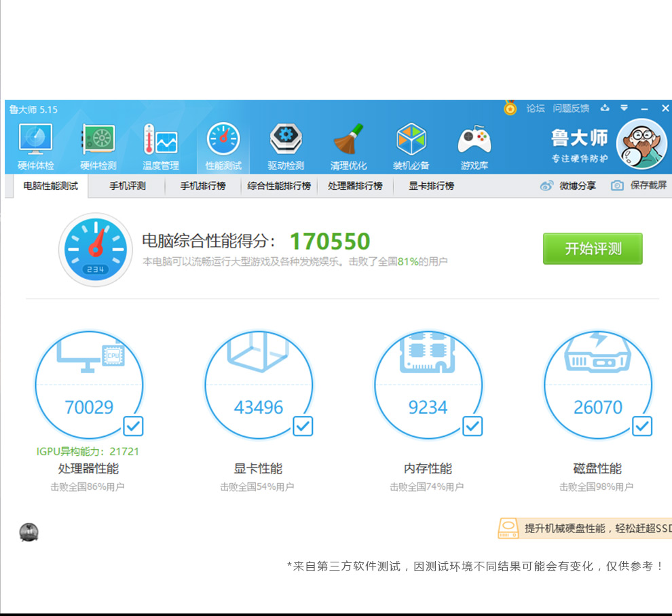Open the title bar dropdown arrow menu

(x=624, y=108)
